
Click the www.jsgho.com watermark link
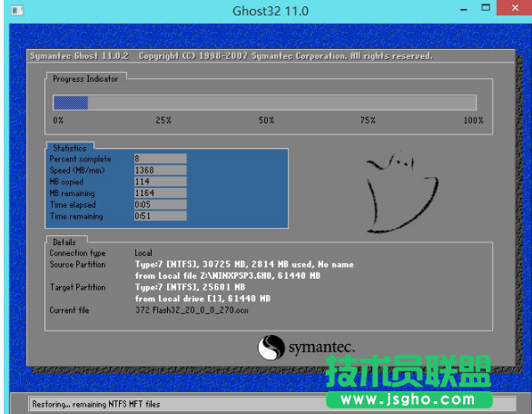(409, 399)
